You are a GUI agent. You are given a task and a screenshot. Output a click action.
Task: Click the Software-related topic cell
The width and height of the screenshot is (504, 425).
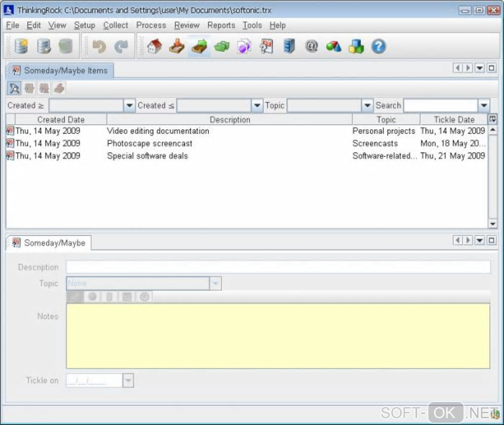pos(385,155)
